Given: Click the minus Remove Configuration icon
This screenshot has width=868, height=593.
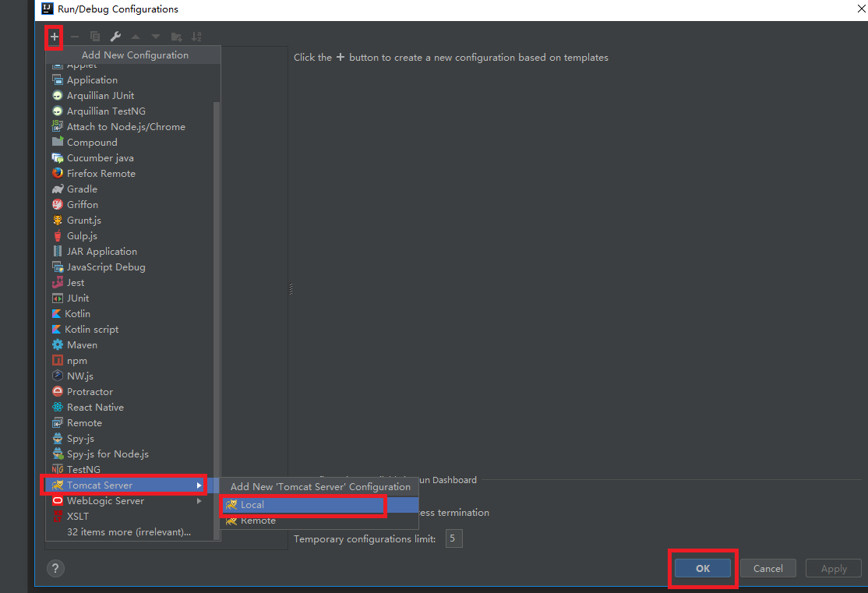Looking at the screenshot, I should click(75, 37).
